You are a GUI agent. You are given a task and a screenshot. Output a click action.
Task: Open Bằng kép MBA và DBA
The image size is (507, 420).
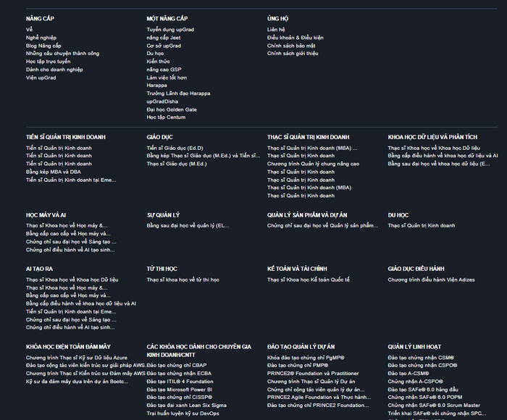(x=54, y=172)
